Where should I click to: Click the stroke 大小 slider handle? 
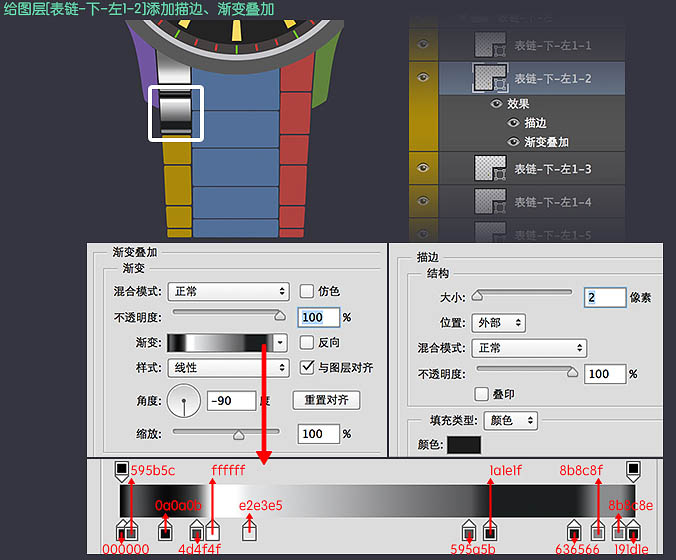pyautogui.click(x=477, y=296)
